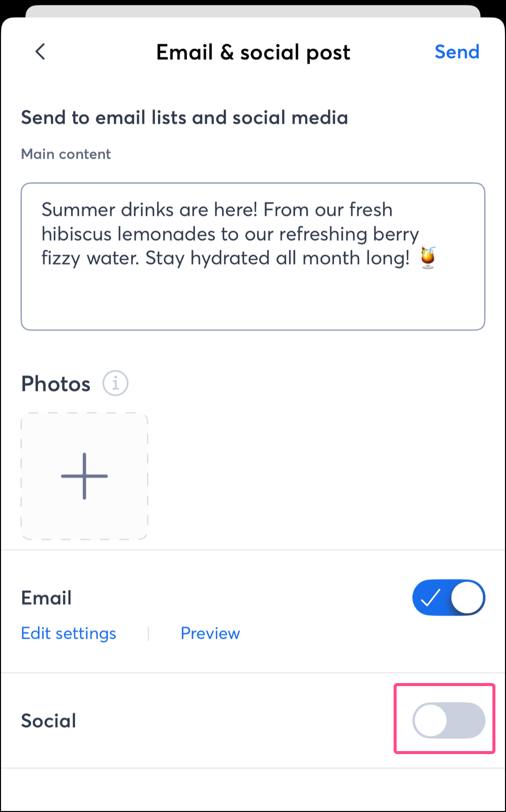Screen dimensions: 506x812
Task: Click the "Email & social post" title
Action: 253,52
